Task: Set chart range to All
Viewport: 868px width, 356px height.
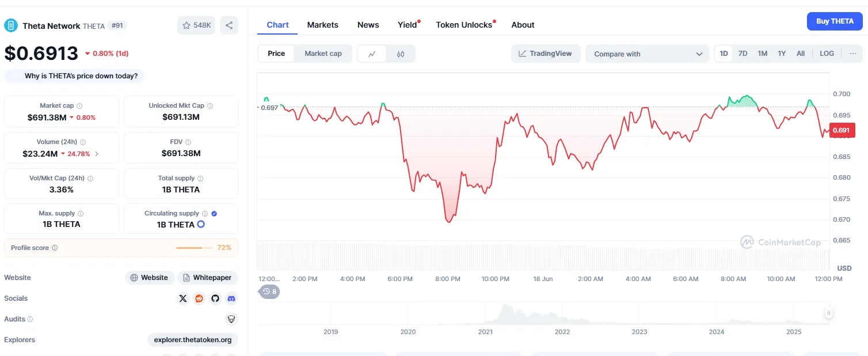Action: point(801,54)
